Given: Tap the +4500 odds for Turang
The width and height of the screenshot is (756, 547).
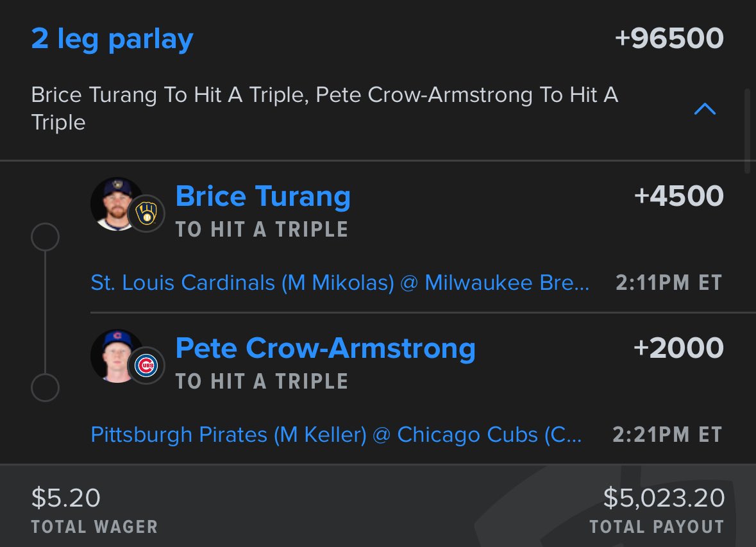Looking at the screenshot, I should point(678,196).
